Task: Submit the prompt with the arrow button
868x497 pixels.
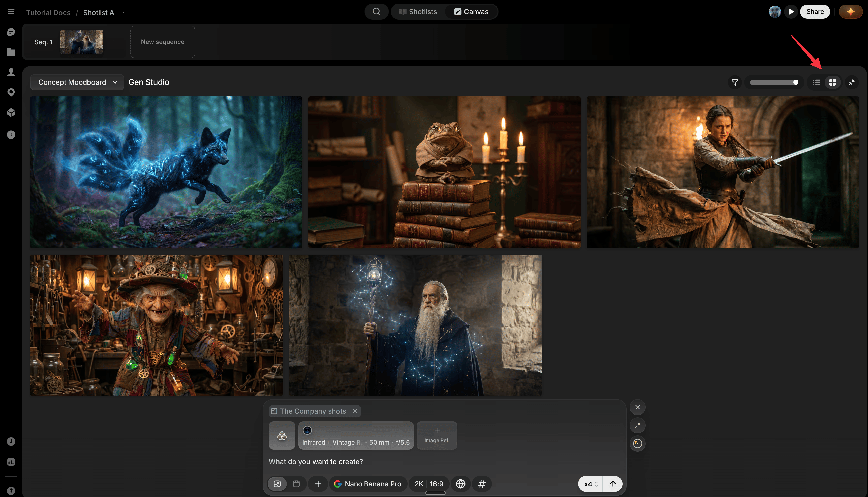Action: click(x=613, y=484)
